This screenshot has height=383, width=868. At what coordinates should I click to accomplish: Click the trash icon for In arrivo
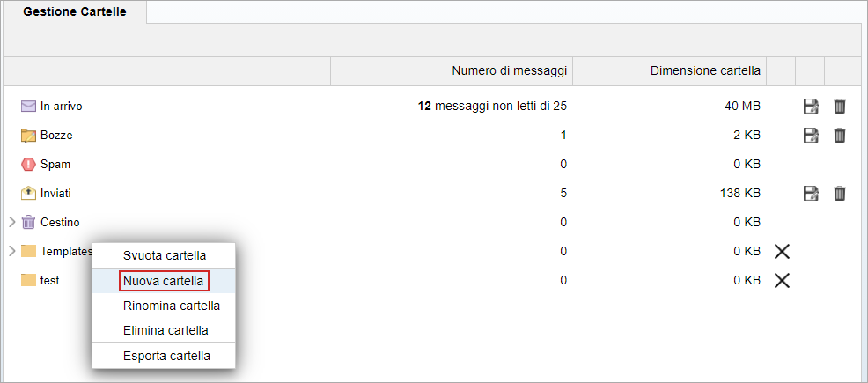click(840, 107)
